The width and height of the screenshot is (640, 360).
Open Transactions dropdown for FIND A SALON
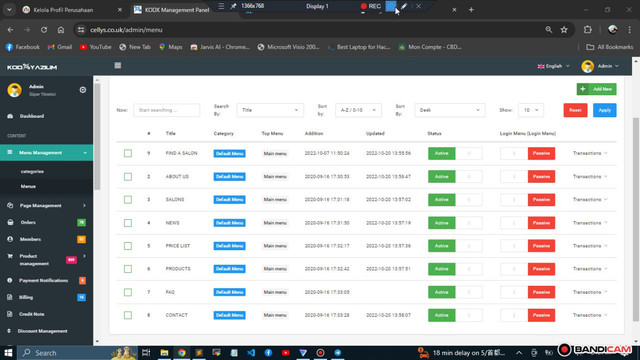pos(590,153)
